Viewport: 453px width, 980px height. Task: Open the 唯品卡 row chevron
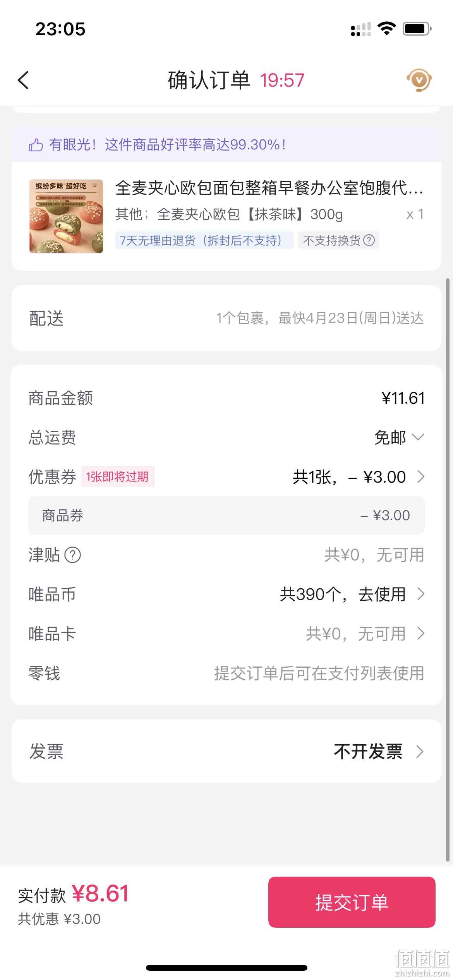pos(420,634)
